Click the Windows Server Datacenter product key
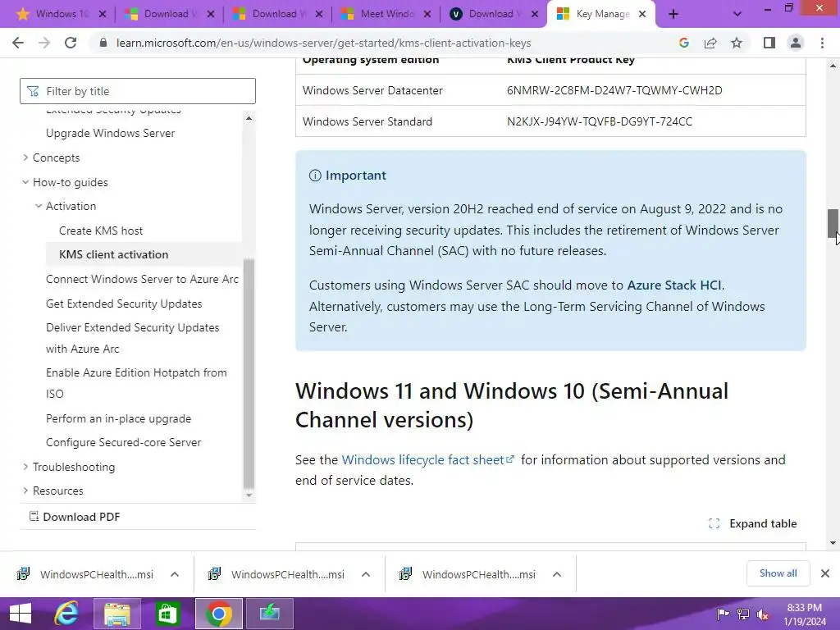This screenshot has height=630, width=840. pos(614,90)
